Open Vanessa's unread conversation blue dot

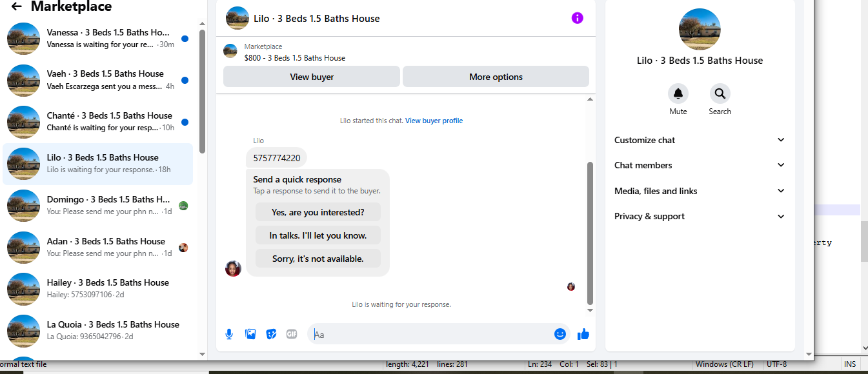pos(185,39)
